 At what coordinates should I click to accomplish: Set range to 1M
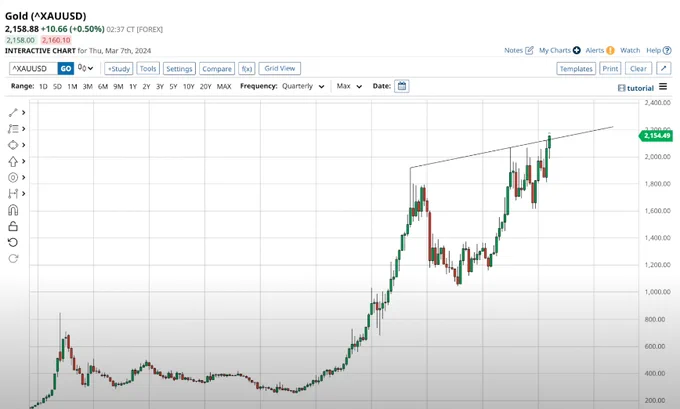[x=72, y=86]
